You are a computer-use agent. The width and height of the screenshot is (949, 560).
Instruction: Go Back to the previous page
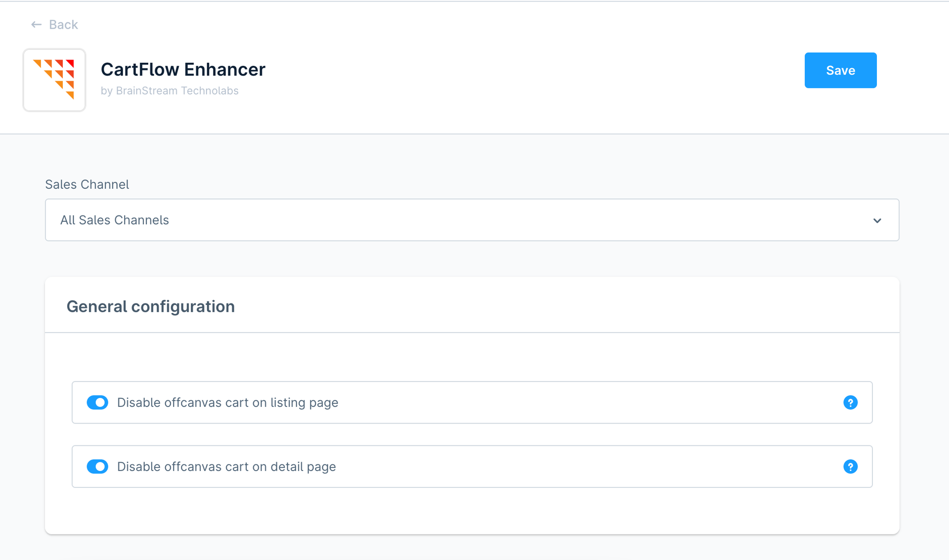[x=54, y=24]
